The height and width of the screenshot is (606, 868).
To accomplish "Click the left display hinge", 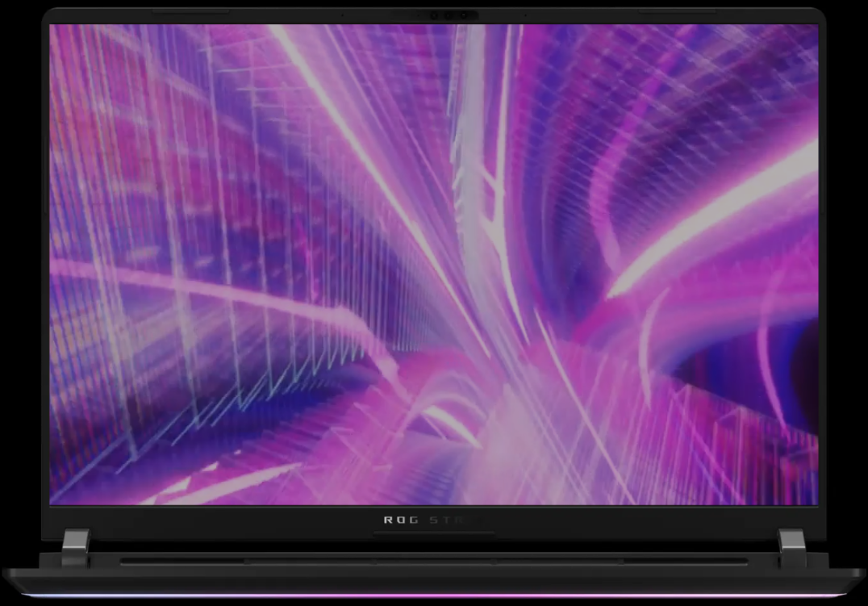I will pos(75,545).
